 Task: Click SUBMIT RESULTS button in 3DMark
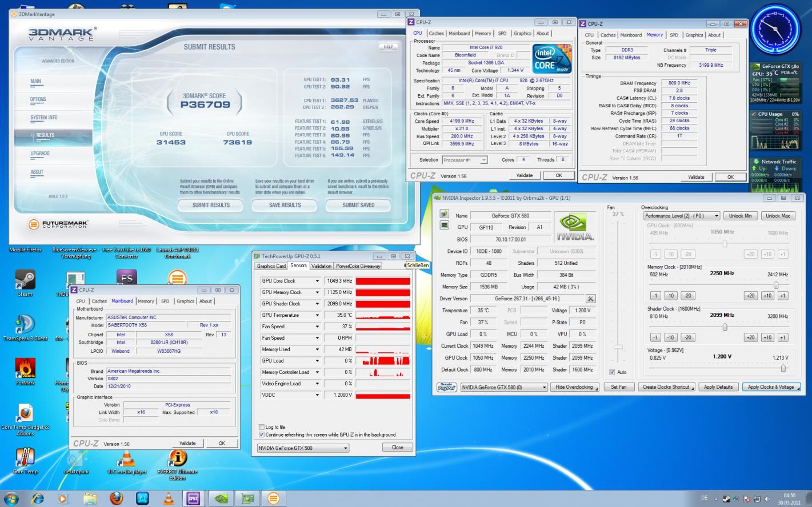click(211, 205)
